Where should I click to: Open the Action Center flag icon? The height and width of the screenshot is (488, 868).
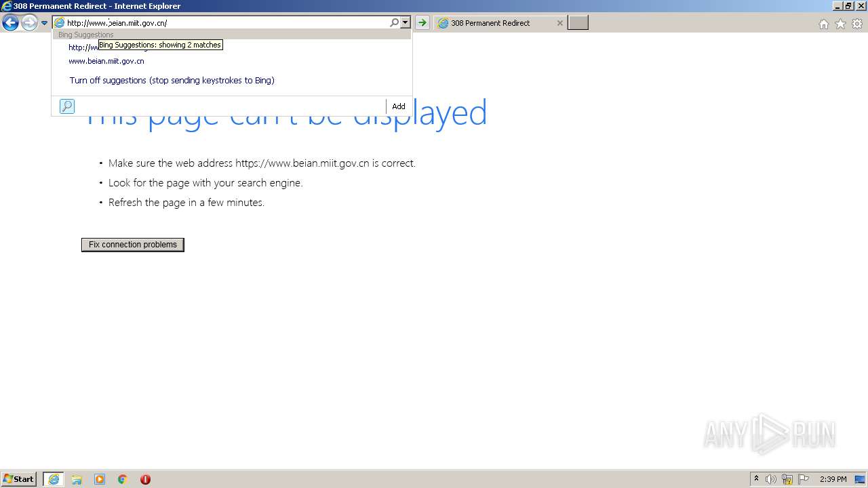(804, 479)
